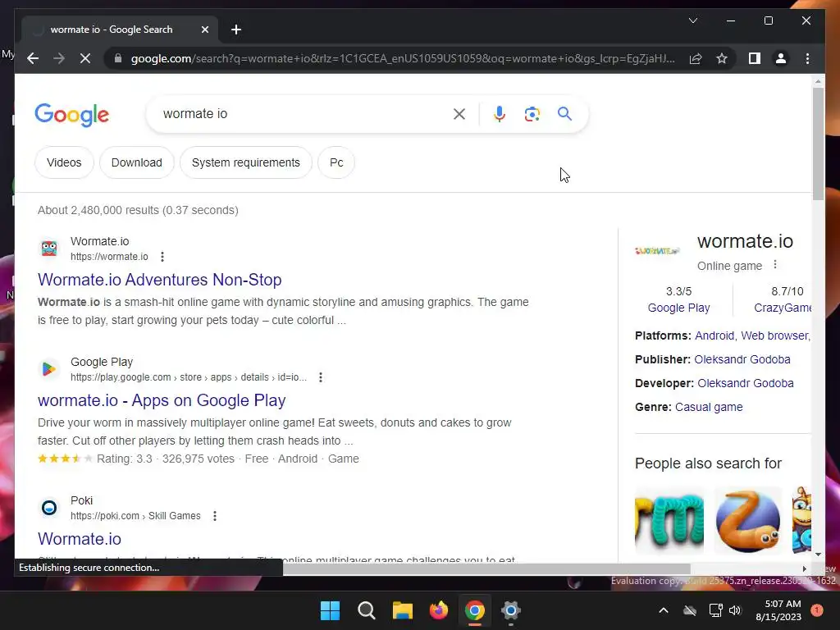This screenshot has width=840, height=630.
Task: Open Wormate.io Adventures Non-Stop link
Action: pos(160,280)
